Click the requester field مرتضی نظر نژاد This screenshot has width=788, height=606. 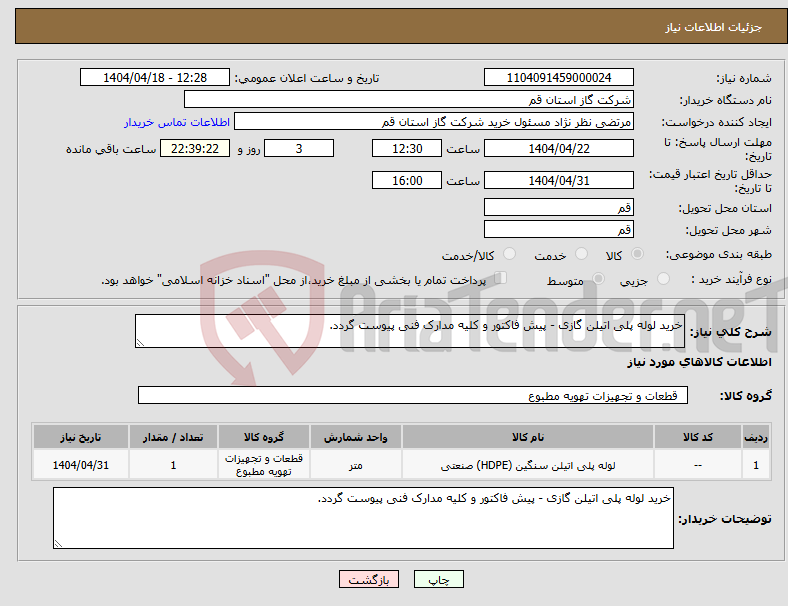click(434, 122)
